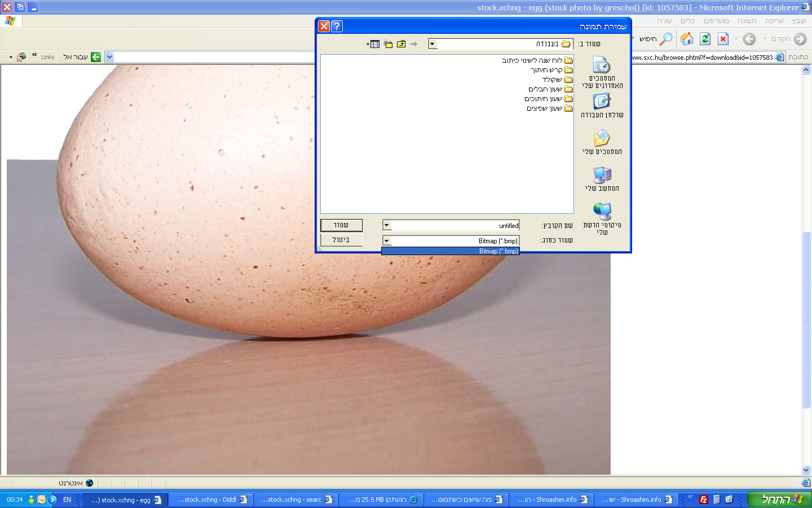Click the Create New Folder icon
Image resolution: width=812 pixels, height=508 pixels.
(388, 44)
